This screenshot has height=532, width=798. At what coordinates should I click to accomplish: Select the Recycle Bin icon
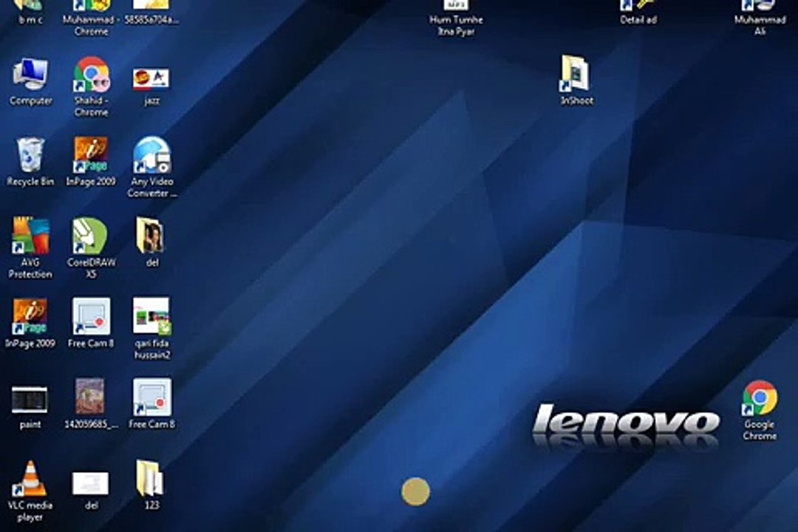(30, 162)
